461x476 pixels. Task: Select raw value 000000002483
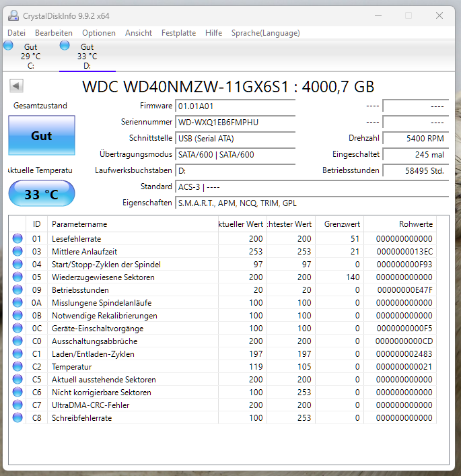point(404,354)
